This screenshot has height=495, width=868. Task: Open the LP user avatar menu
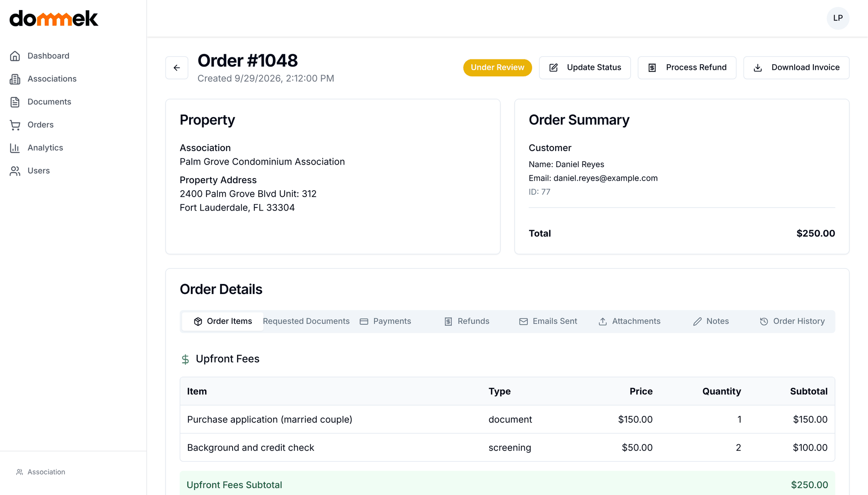click(x=838, y=18)
